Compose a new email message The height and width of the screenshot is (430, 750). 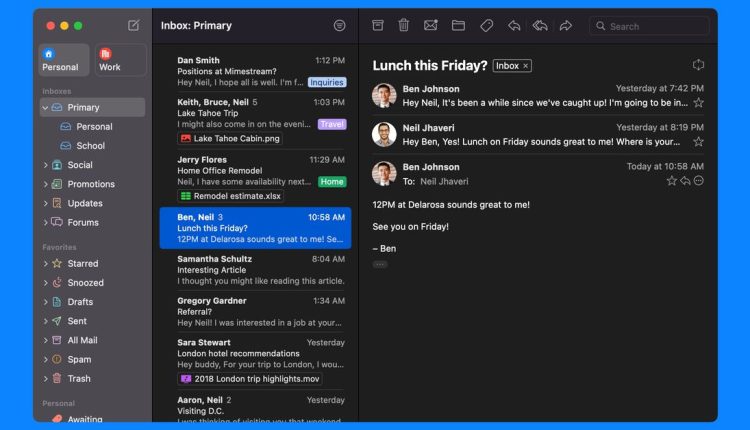pyautogui.click(x=134, y=25)
